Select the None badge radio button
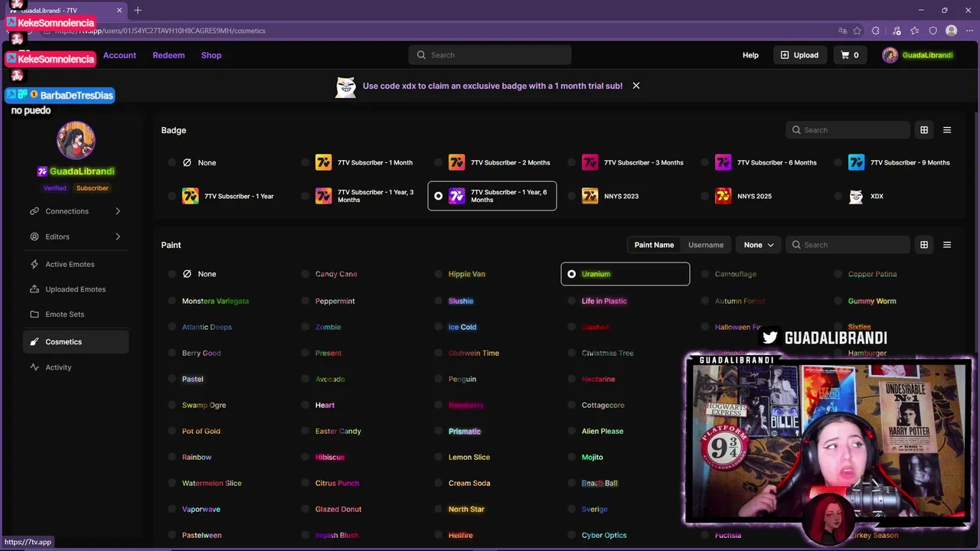 [x=172, y=162]
